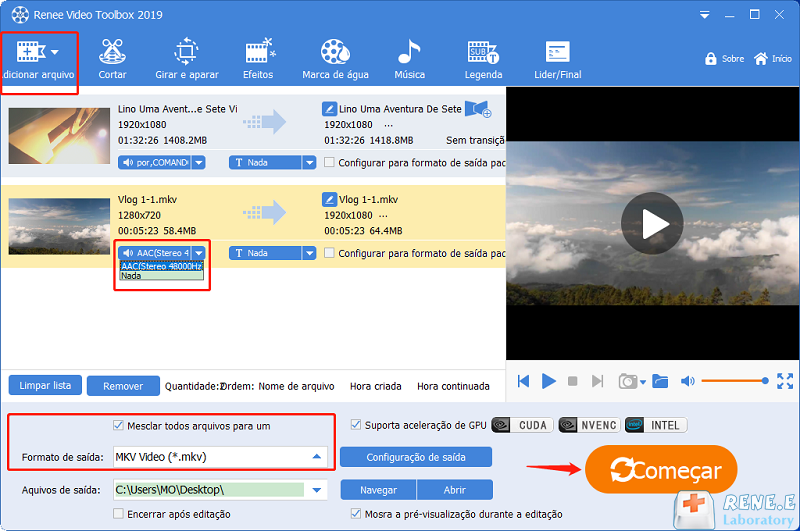Take a snapshot with the camera icon
Screen dimensions: 800x531
628,381
